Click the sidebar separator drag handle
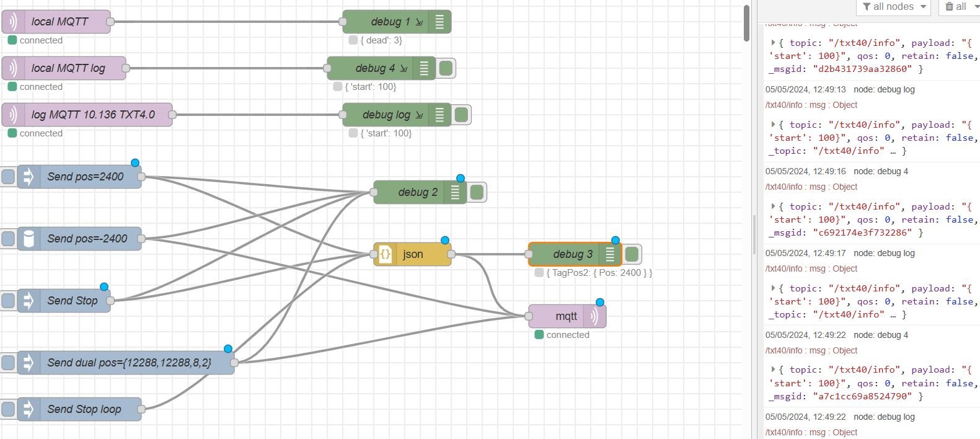This screenshot has width=980, height=439. 754,234
